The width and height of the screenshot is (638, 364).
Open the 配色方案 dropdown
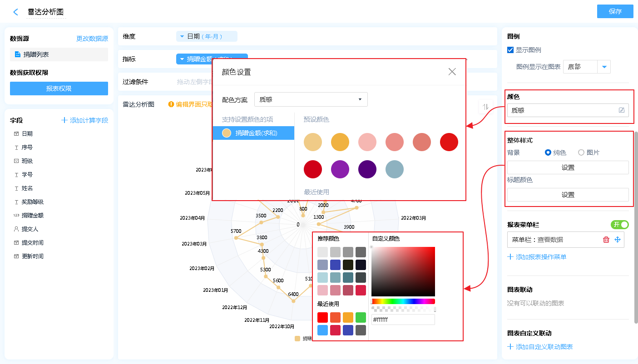point(311,99)
